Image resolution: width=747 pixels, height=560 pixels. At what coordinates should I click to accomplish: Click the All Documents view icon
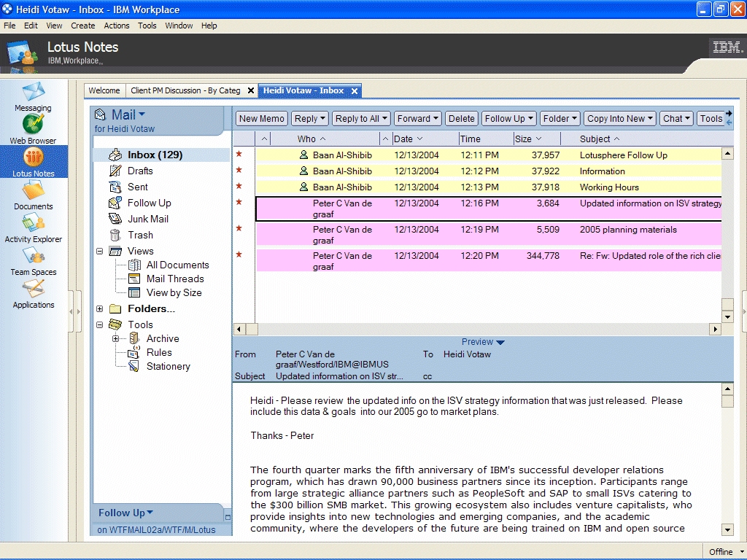click(135, 265)
